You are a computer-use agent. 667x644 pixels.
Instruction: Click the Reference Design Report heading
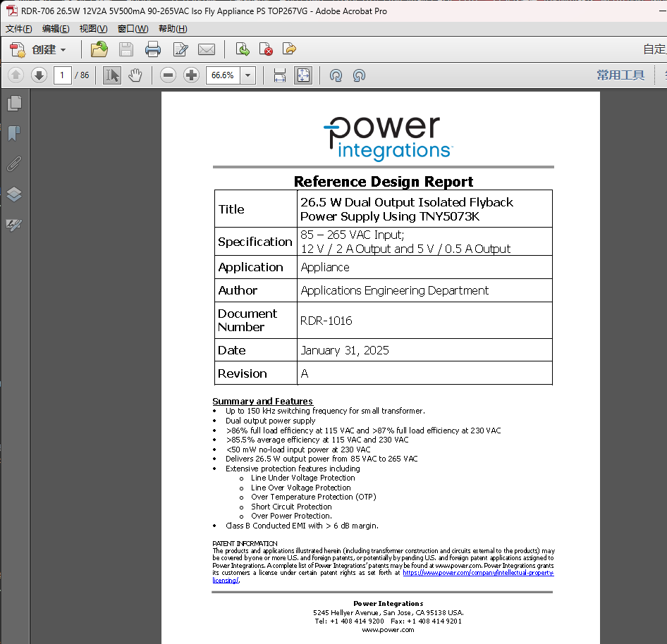point(384,182)
